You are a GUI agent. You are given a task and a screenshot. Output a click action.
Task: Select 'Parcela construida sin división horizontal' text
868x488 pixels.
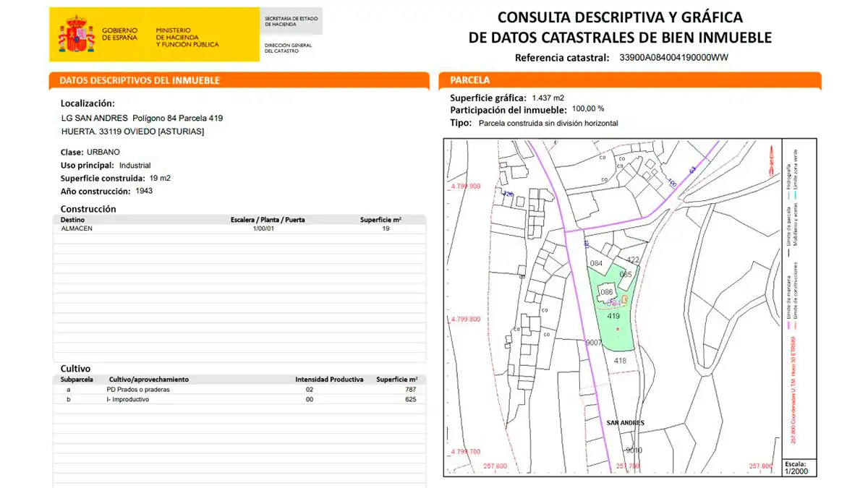[548, 123]
